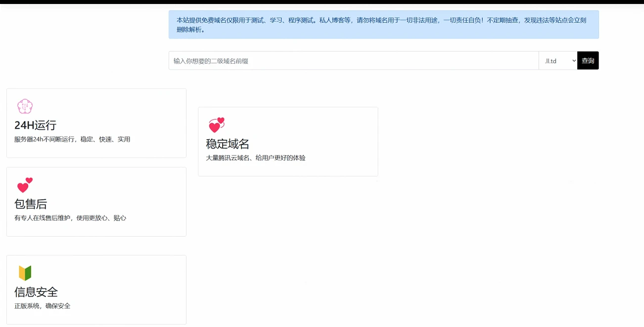This screenshot has width=644, height=327.
Task: Click the 大量腾讯云域名 description text
Action: pyautogui.click(x=255, y=158)
